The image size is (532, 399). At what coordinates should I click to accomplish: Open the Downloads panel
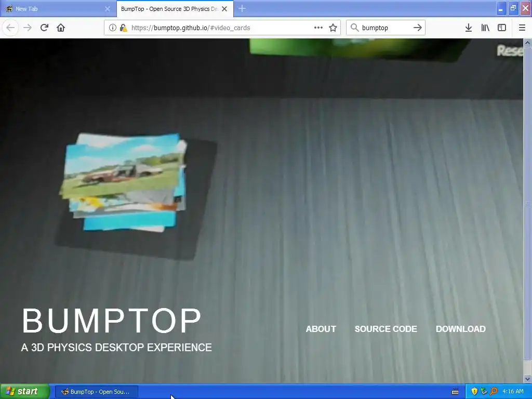click(x=468, y=28)
